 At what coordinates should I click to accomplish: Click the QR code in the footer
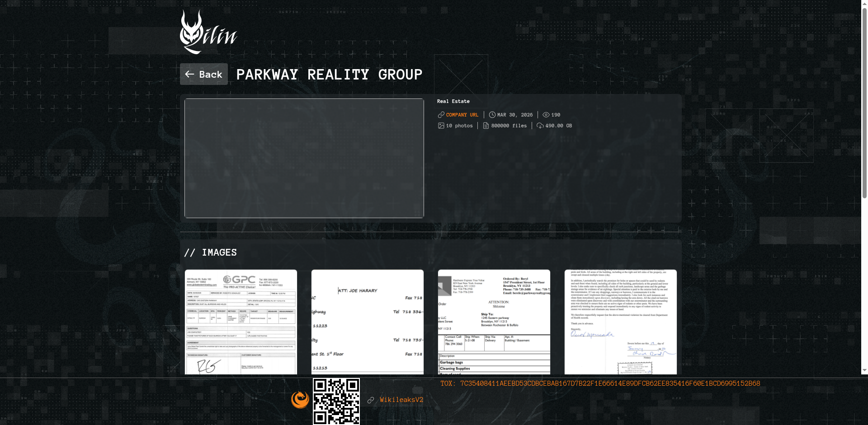pyautogui.click(x=336, y=402)
